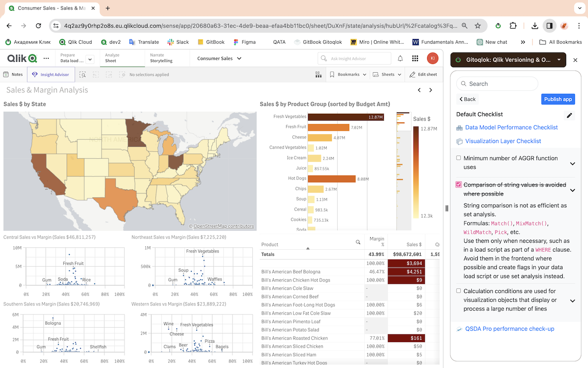Check Minimum number of AGGR function uses

458,158
